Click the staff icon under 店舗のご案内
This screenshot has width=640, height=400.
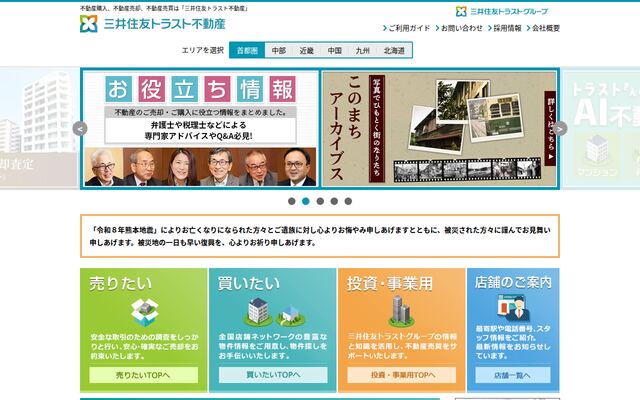513,308
